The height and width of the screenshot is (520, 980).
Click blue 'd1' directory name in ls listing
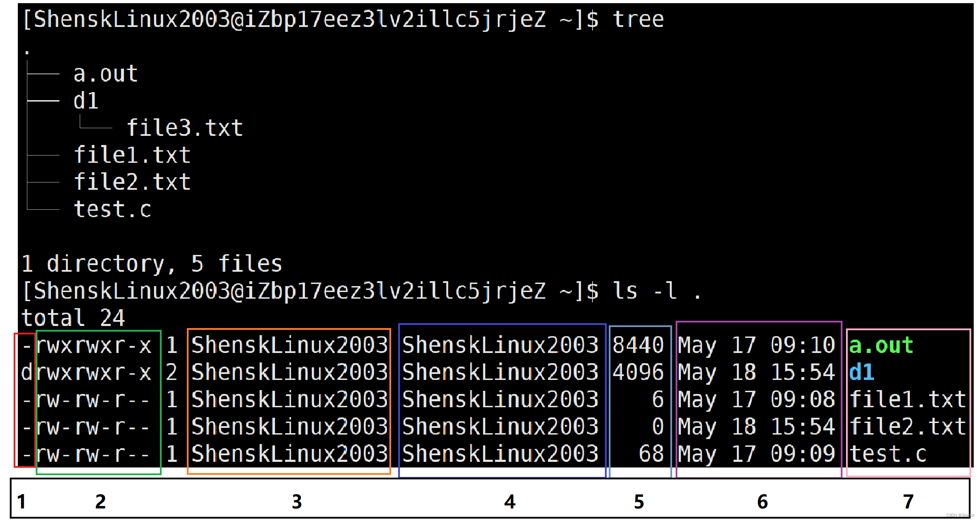point(862,372)
